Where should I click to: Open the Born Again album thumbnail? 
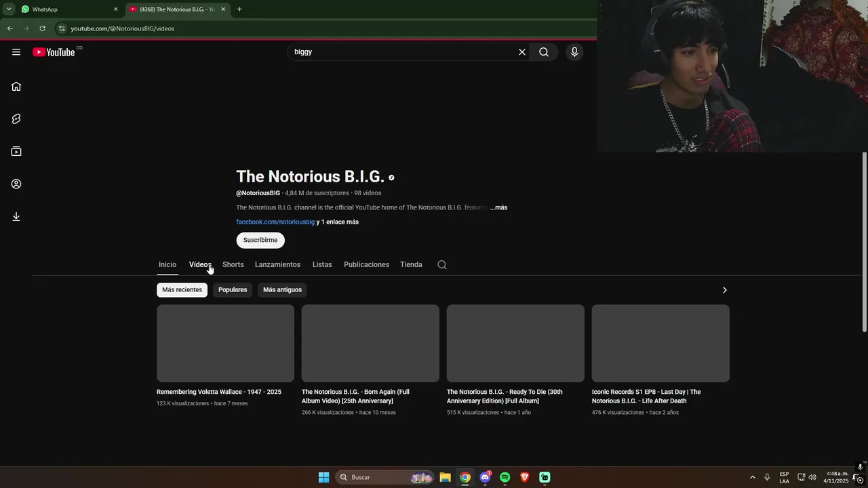[x=370, y=343]
